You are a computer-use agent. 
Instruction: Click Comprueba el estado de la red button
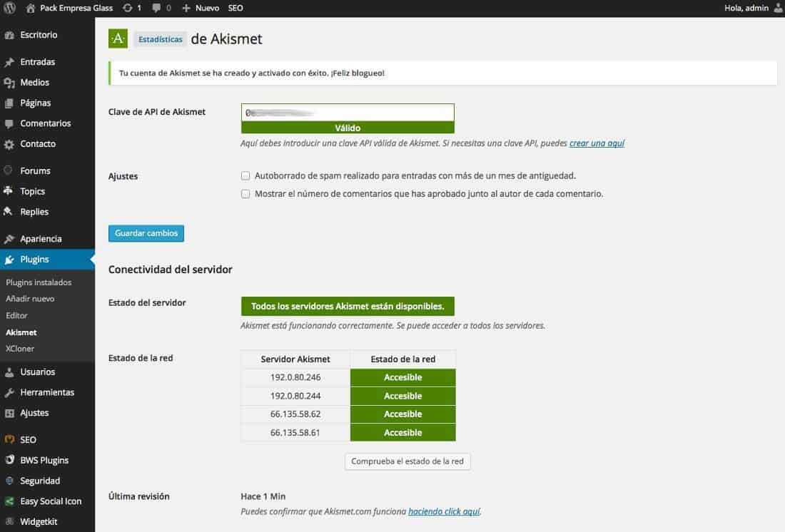(407, 461)
